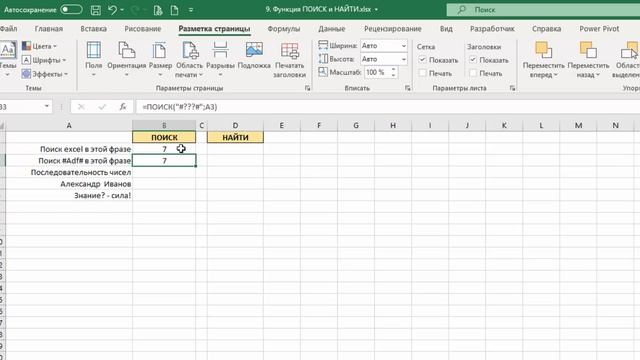The width and height of the screenshot is (640, 360).
Task: Select column A header
Action: click(x=69, y=125)
